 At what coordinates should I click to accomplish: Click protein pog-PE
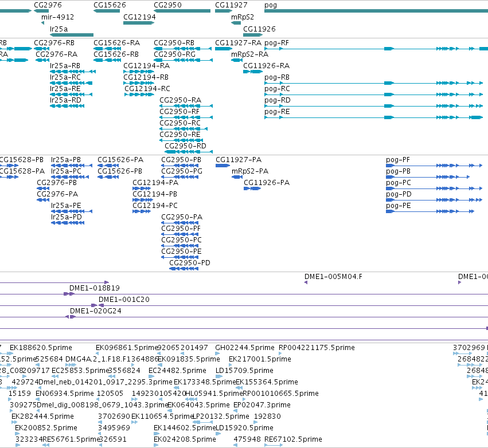[430, 211]
